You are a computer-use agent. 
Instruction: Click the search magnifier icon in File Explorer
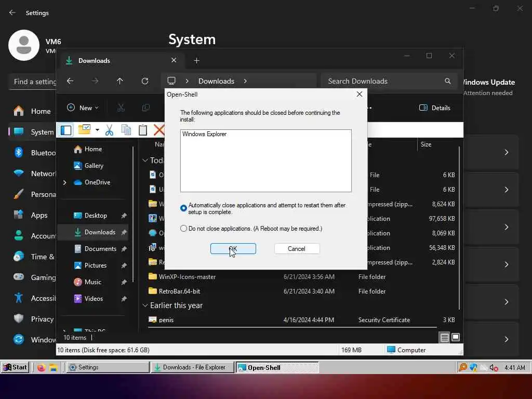(448, 81)
